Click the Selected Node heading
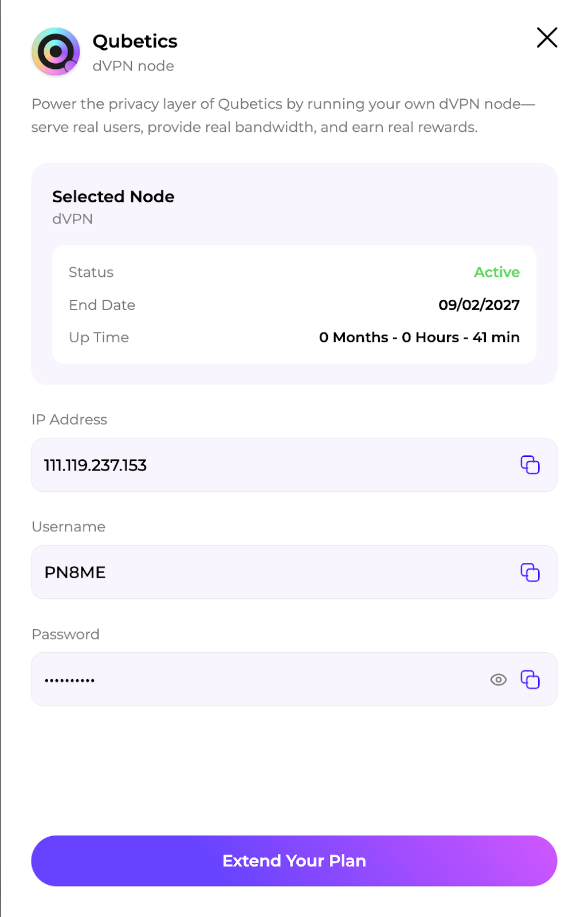The height and width of the screenshot is (917, 588). pyautogui.click(x=113, y=197)
